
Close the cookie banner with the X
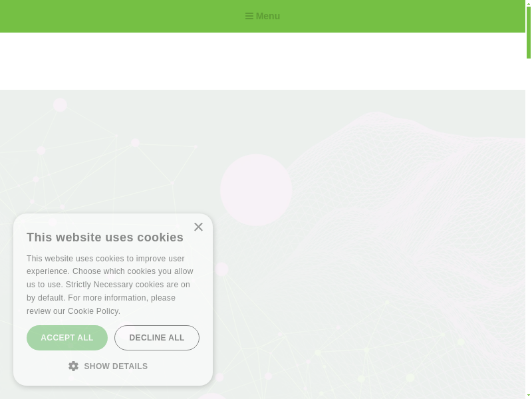point(198,227)
